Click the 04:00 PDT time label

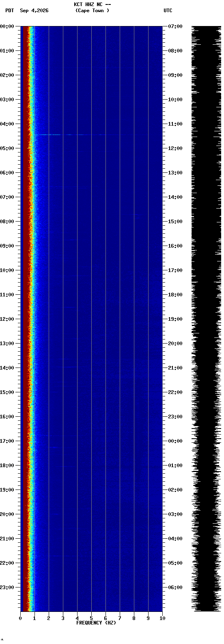7,124
